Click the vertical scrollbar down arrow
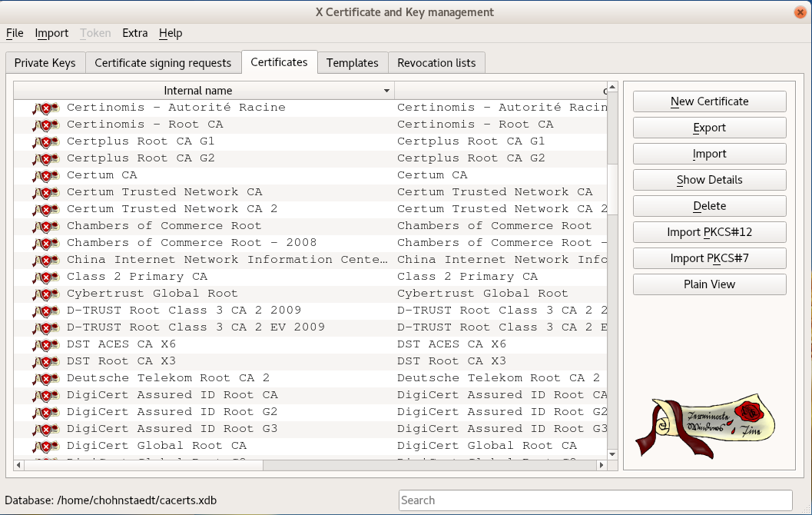Screen dimensions: 812x515 point(612,454)
